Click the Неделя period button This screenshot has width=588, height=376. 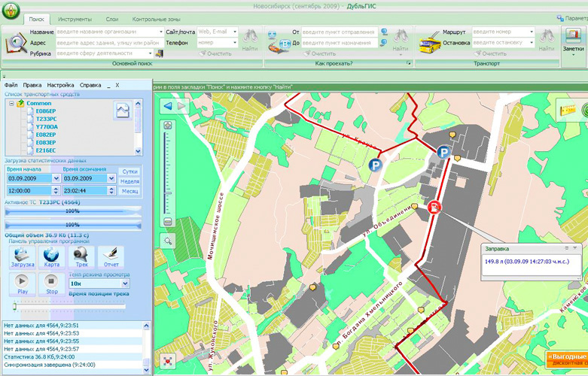(x=129, y=181)
